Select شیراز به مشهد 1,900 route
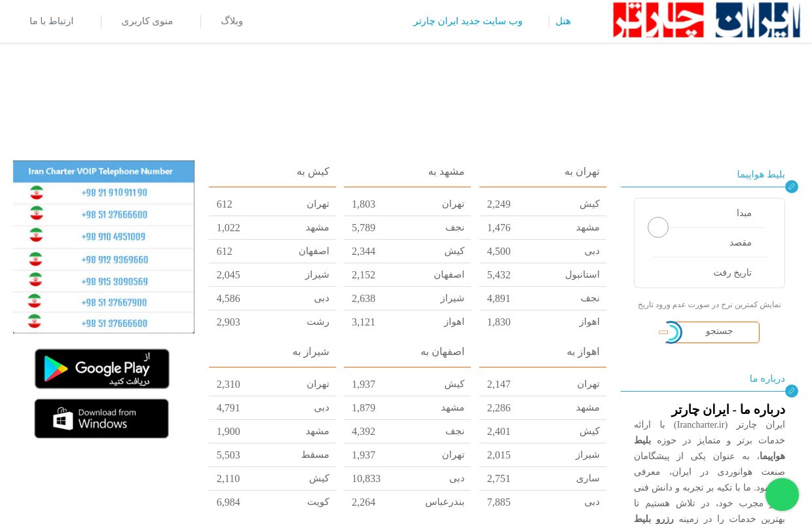The height and width of the screenshot is (524, 812). pos(272,432)
